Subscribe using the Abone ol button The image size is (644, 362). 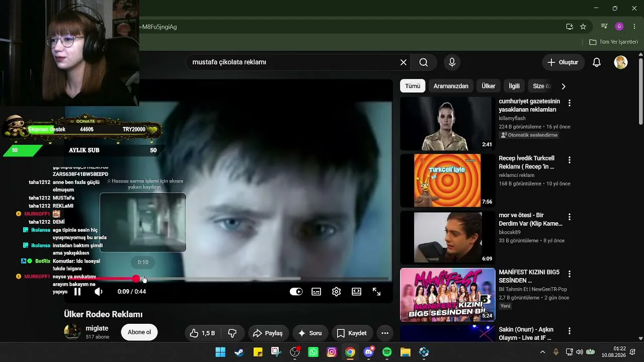[x=139, y=332]
